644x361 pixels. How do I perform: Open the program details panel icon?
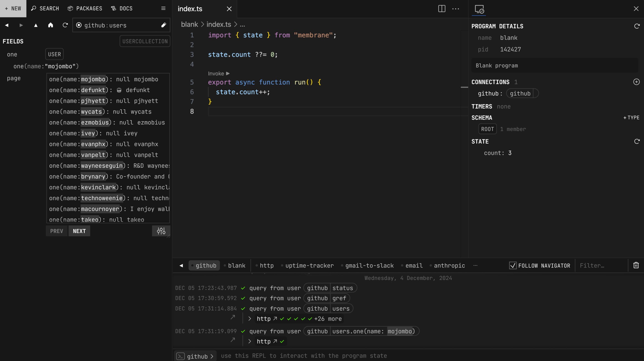(x=479, y=9)
